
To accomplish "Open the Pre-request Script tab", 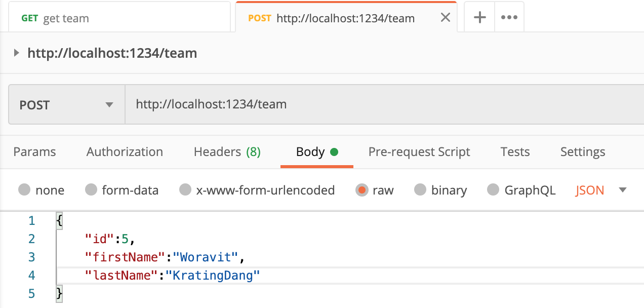I will (419, 151).
